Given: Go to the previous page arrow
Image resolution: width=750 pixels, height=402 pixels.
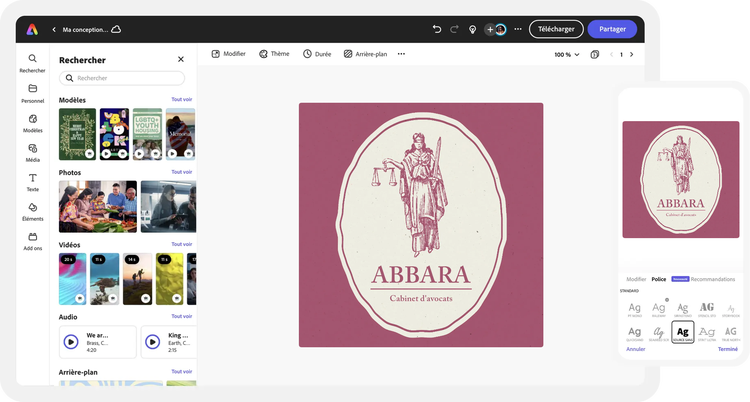Looking at the screenshot, I should [x=611, y=55].
